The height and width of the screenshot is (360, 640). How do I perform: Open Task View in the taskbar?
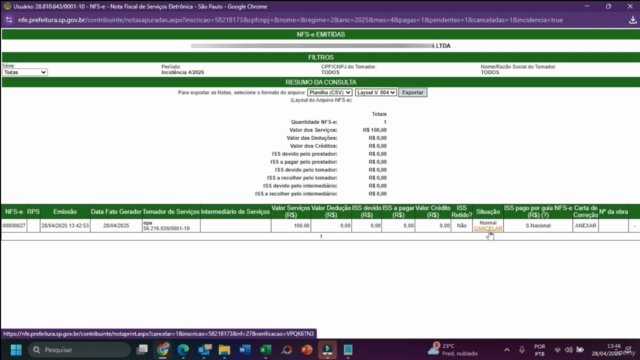142,350
